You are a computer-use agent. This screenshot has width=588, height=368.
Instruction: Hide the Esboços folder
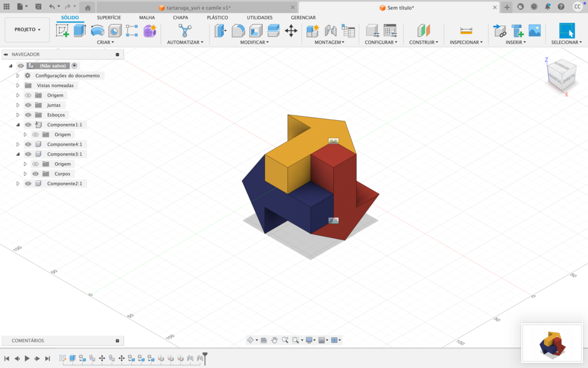point(28,115)
